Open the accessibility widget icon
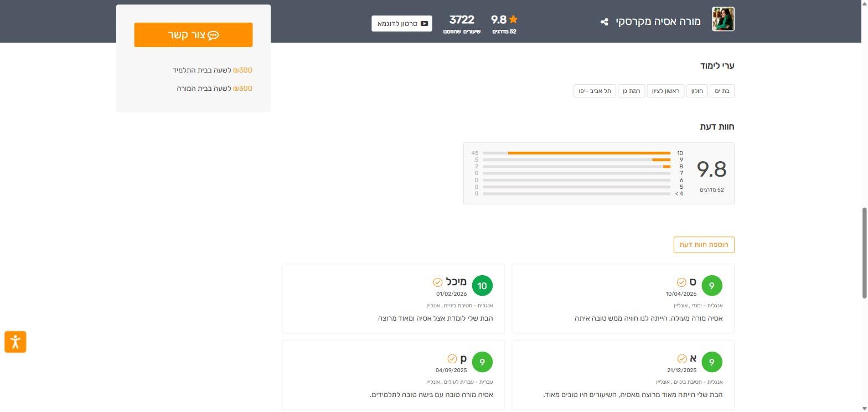 tap(15, 341)
